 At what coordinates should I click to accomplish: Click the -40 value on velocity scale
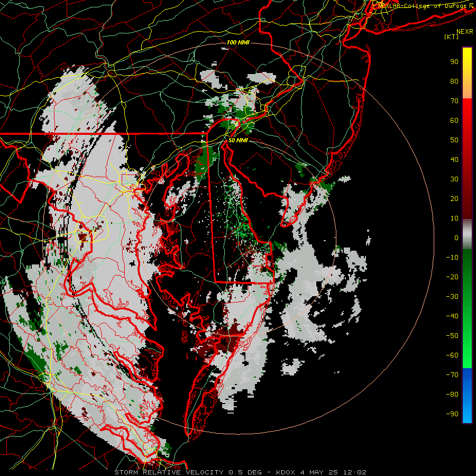[452, 316]
